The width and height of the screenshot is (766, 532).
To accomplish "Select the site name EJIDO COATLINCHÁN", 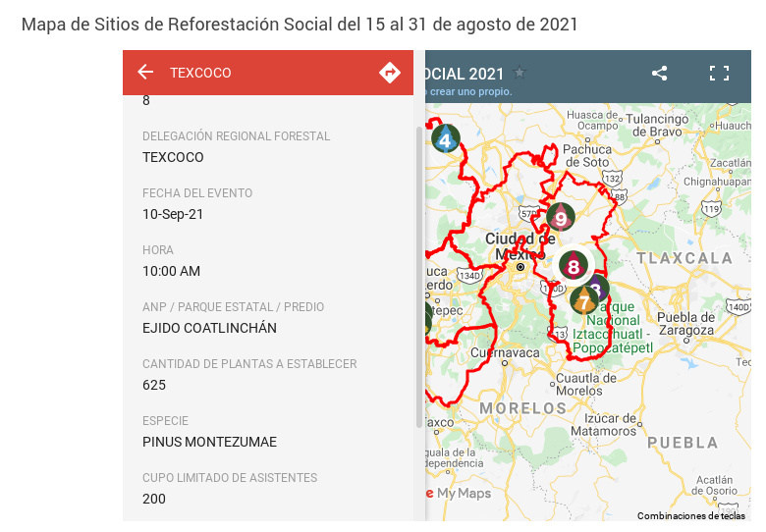I will pyautogui.click(x=209, y=328).
